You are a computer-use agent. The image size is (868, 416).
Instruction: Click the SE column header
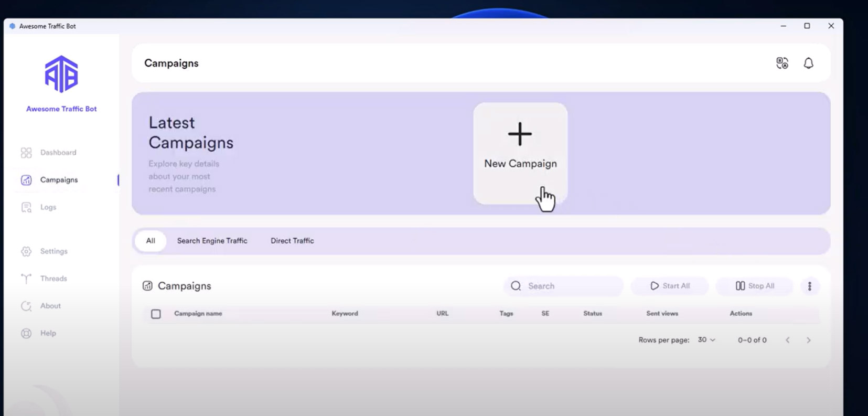tap(545, 314)
